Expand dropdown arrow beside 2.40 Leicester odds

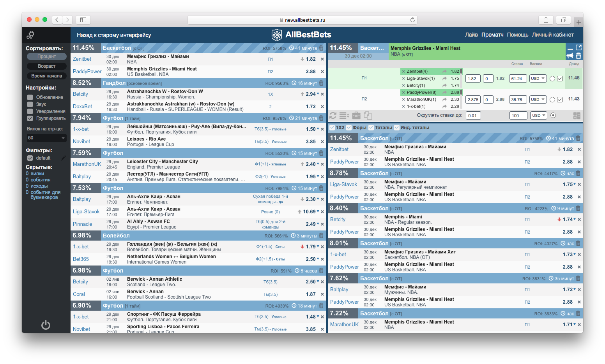click(x=318, y=164)
